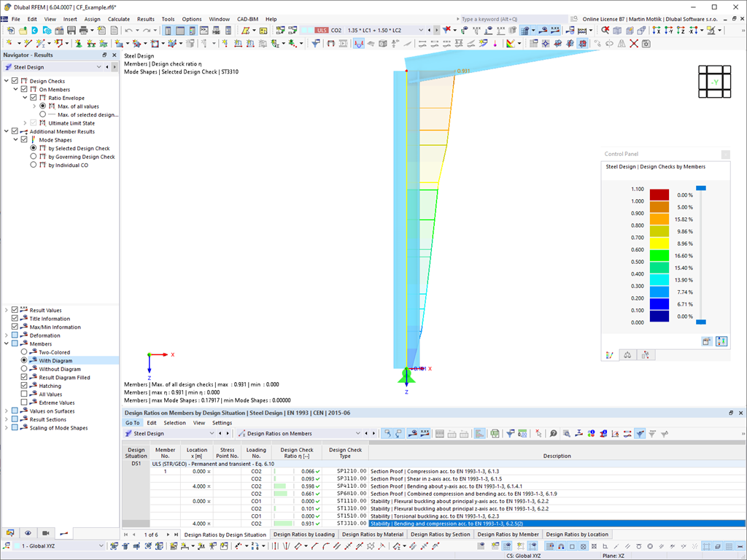This screenshot has height=560, width=747.
Task: Select by Governing Design Check radio
Action: pos(34,157)
